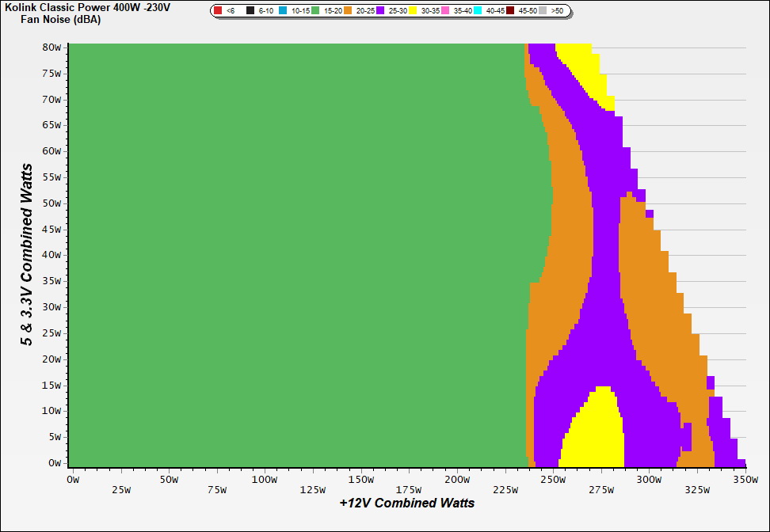Click the large green area of the chart

coord(293,253)
